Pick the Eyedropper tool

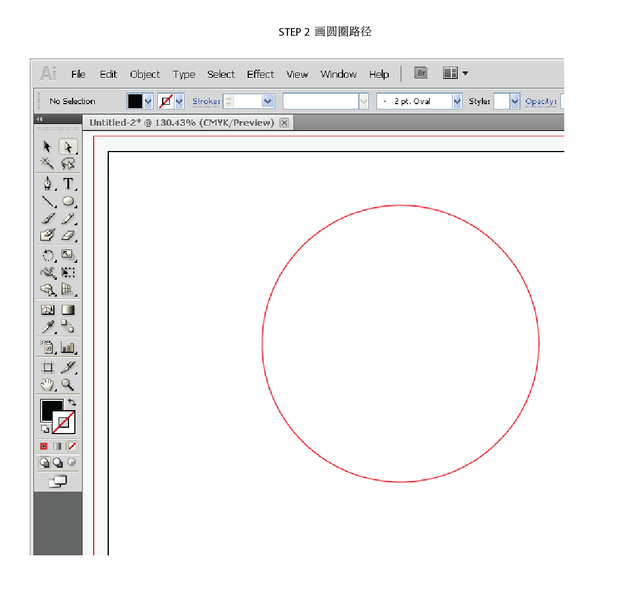pos(48,327)
